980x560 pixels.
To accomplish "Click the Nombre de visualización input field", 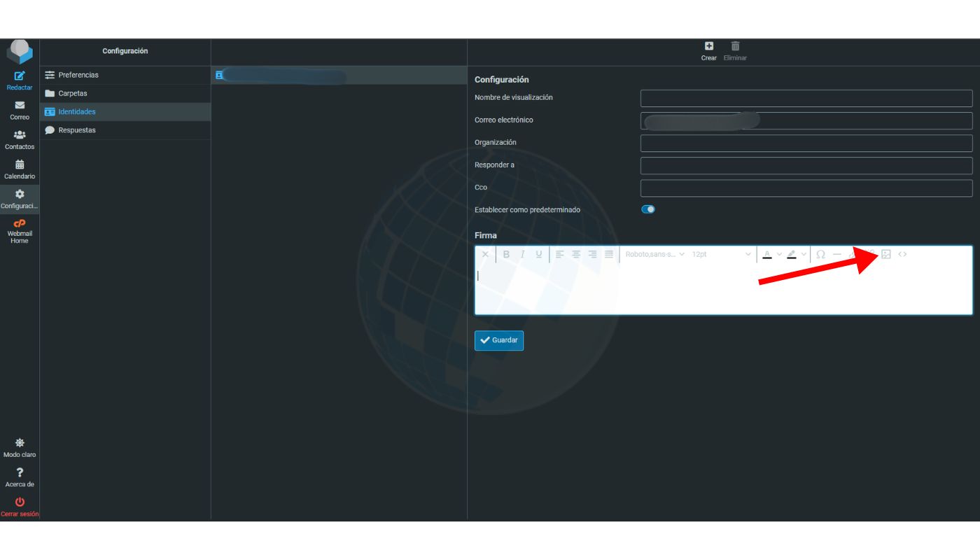I will pyautogui.click(x=806, y=98).
